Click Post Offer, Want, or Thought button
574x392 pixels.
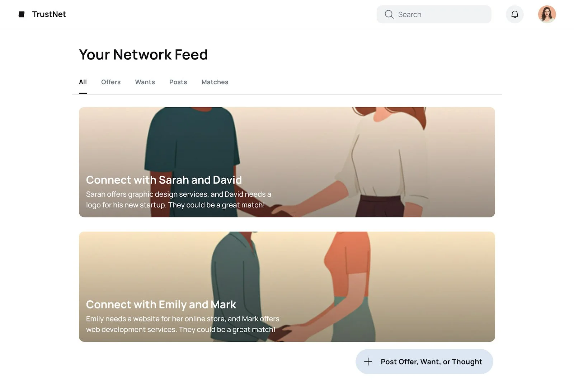(424, 362)
